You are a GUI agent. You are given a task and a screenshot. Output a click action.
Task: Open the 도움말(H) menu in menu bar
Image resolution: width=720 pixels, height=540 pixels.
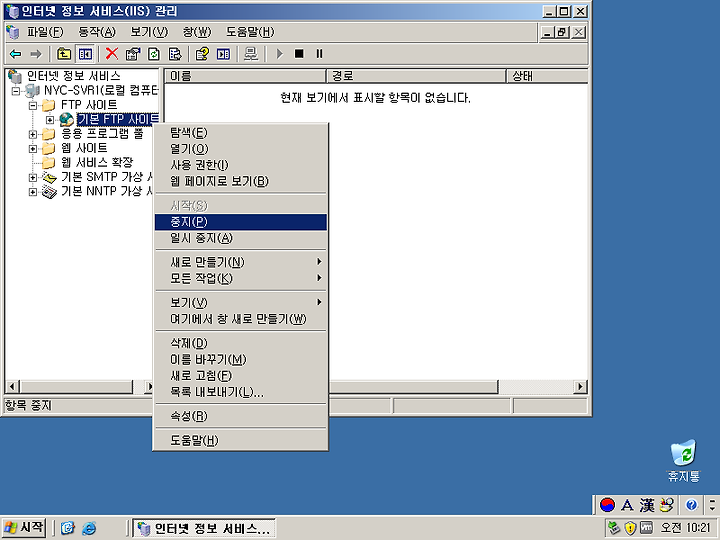click(x=250, y=32)
